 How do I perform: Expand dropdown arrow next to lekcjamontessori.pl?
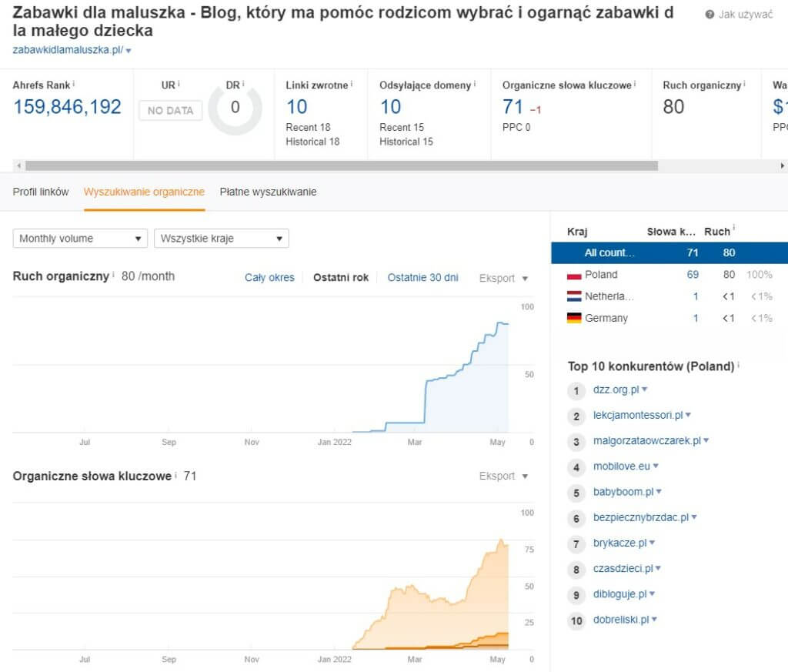(x=688, y=415)
